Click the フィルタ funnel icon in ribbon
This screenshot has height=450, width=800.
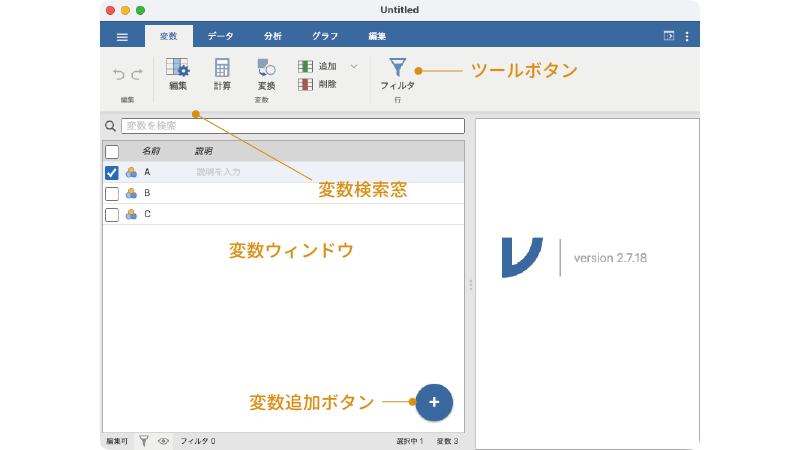coord(397,67)
